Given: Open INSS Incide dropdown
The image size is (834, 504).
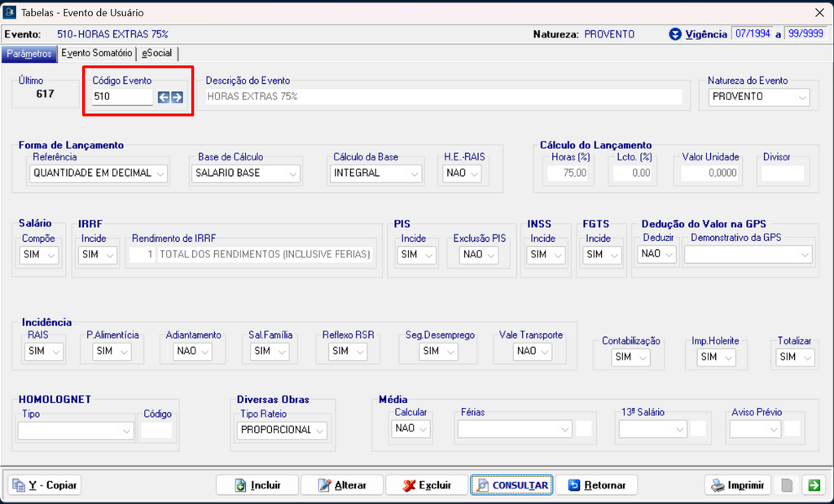Looking at the screenshot, I should pyautogui.click(x=546, y=255).
